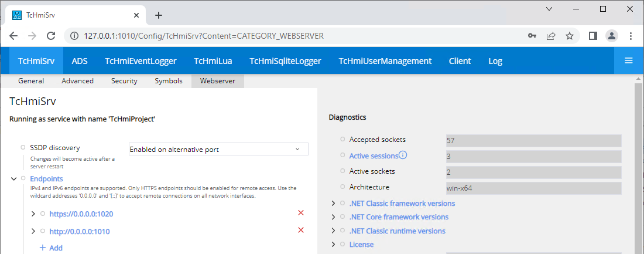Open SSDP discovery dropdown
Image resolution: width=644 pixels, height=254 pixels.
pyautogui.click(x=218, y=150)
